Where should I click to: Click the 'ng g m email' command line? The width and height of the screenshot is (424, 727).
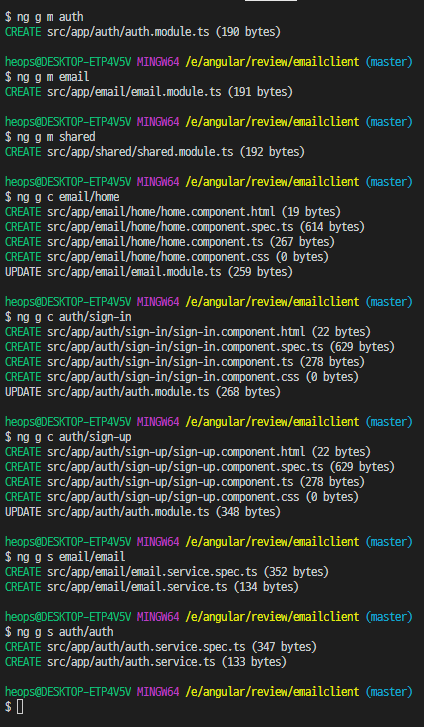47,77
